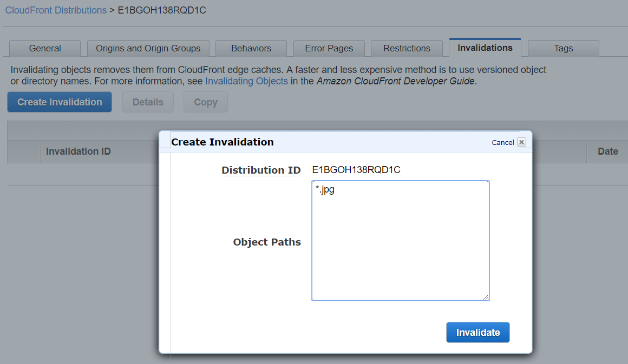This screenshot has height=364, width=628.
Task: Click the Invalidate button
Action: 478,333
